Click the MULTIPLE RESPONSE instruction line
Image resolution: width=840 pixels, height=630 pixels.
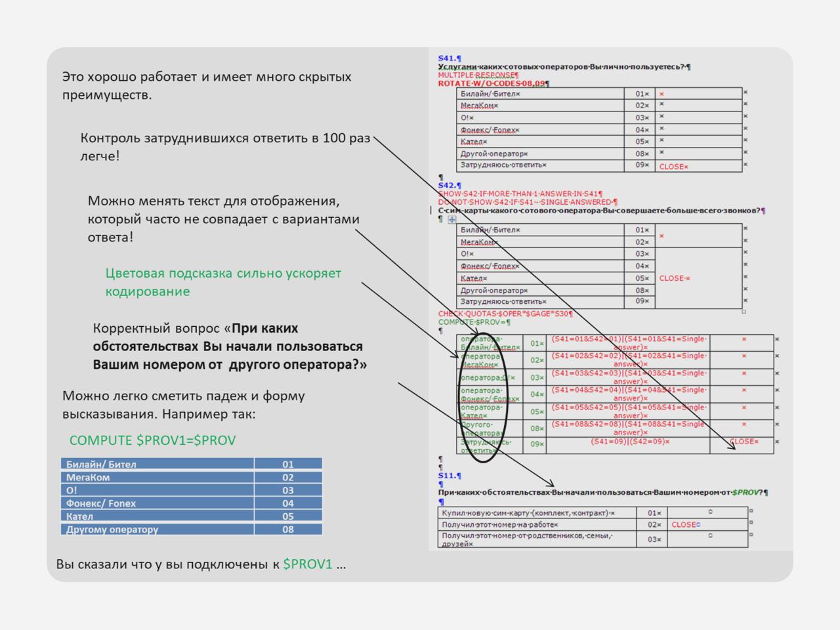[478, 75]
